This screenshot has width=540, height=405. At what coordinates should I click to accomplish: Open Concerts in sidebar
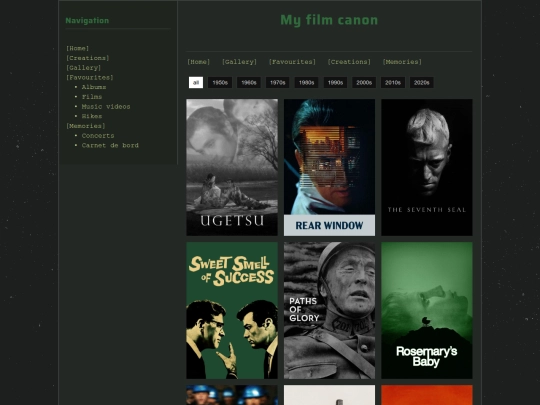pyautogui.click(x=98, y=136)
